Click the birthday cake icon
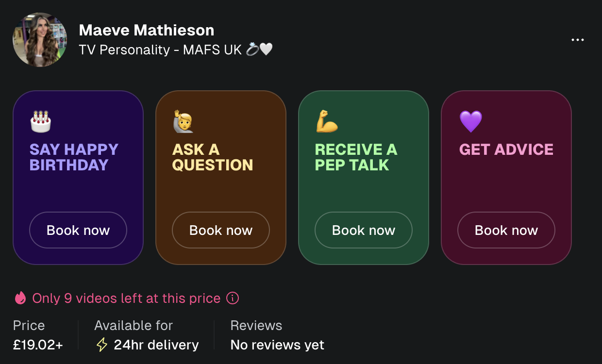 point(41,121)
